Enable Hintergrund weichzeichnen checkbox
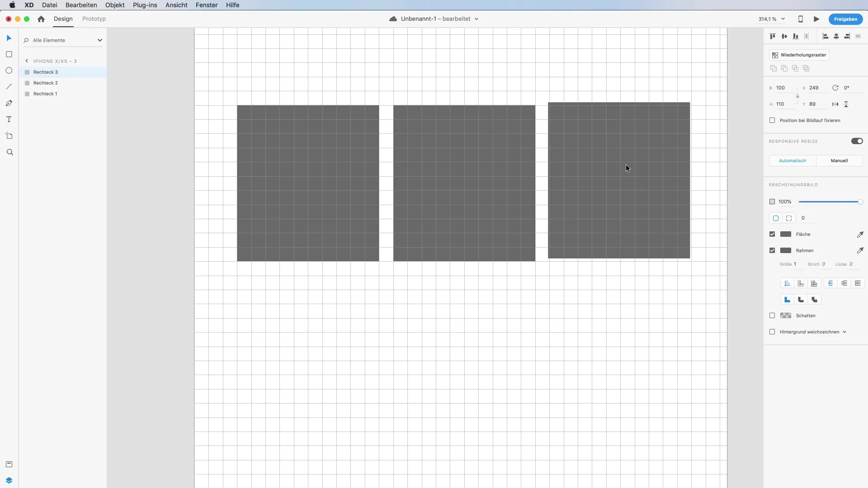Viewport: 868px width, 488px height. 772,332
